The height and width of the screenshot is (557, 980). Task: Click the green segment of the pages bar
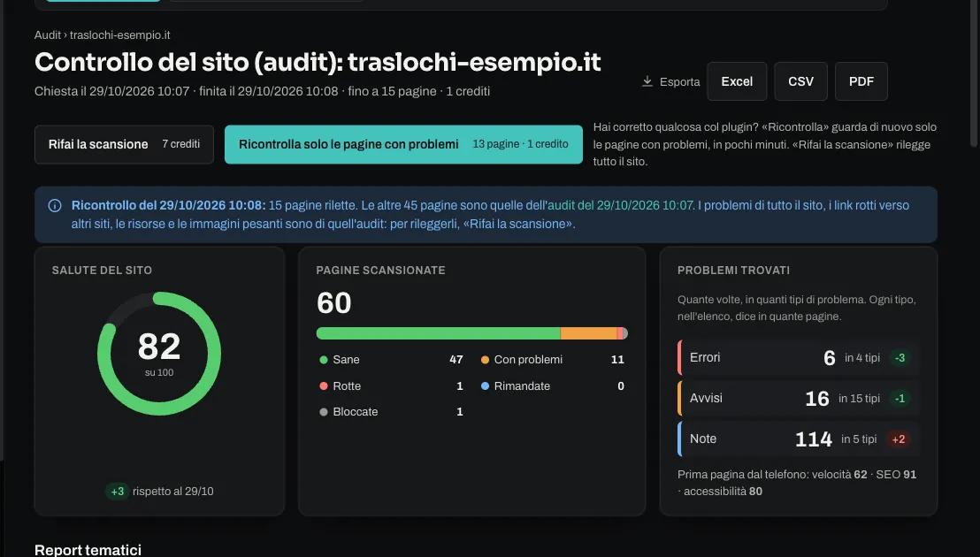coord(439,333)
